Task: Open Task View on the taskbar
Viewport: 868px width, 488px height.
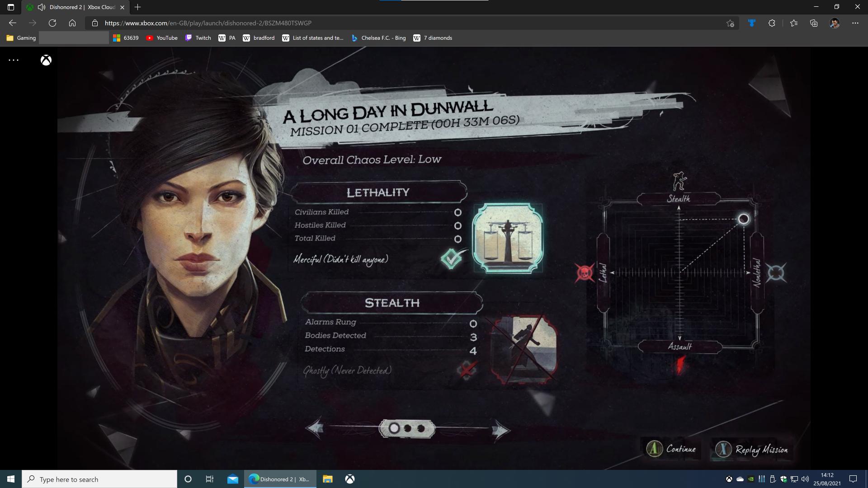Action: click(x=209, y=479)
